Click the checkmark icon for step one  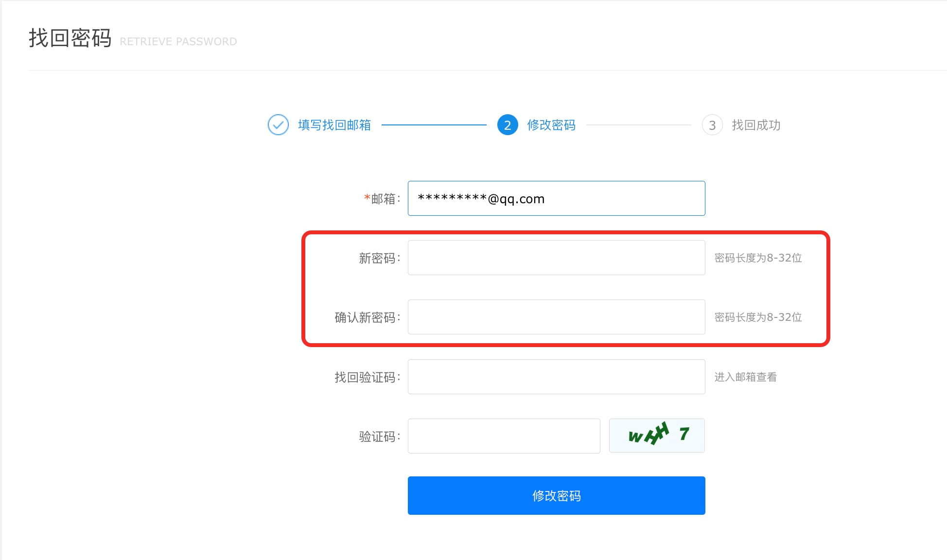coord(278,125)
